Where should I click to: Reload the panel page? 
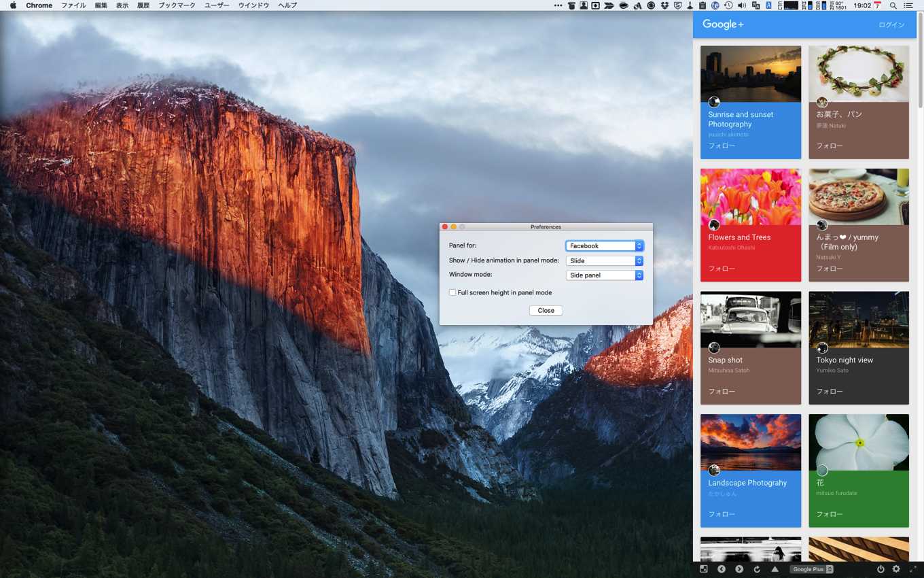click(x=757, y=569)
